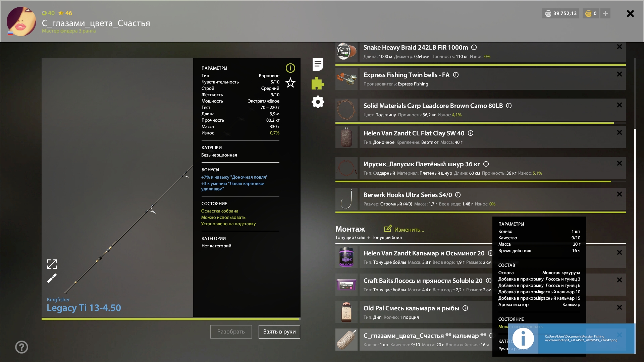Click the Оснастка собрана status text
This screenshot has width=644, height=362.
[x=220, y=211]
